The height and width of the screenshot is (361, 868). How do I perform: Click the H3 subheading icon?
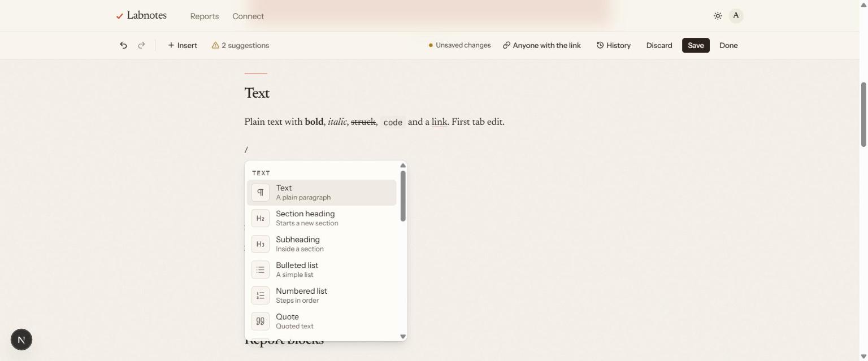(x=261, y=244)
